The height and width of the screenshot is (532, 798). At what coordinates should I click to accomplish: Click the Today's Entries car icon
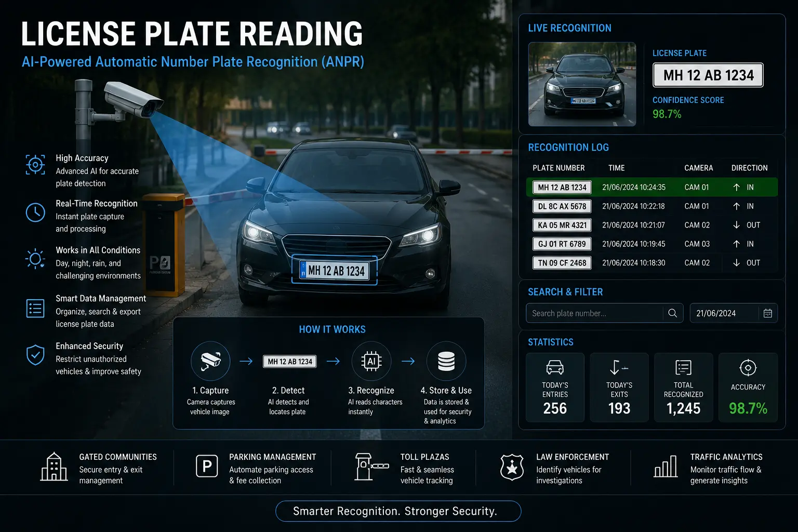(555, 368)
